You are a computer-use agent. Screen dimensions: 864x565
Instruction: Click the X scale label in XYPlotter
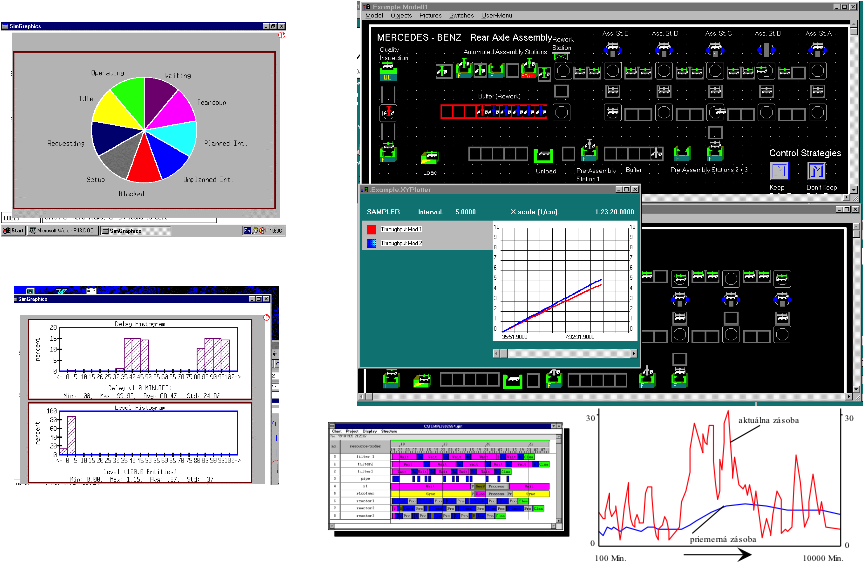(x=534, y=212)
